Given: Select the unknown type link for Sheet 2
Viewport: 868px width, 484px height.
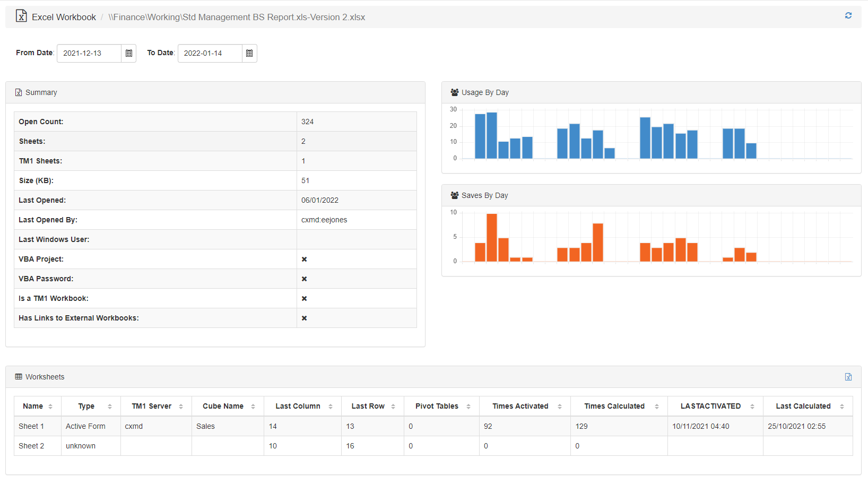Looking at the screenshot, I should point(80,446).
